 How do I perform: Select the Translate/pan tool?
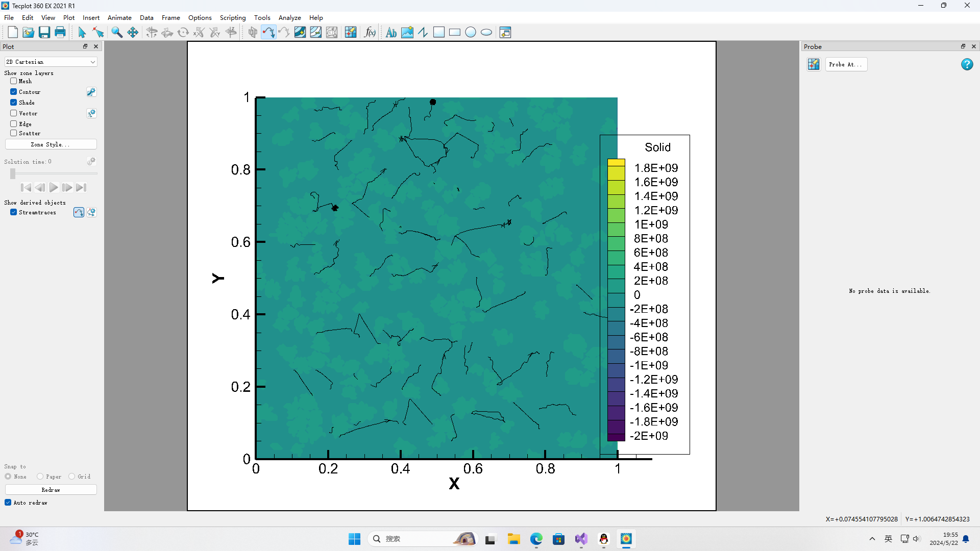[133, 33]
